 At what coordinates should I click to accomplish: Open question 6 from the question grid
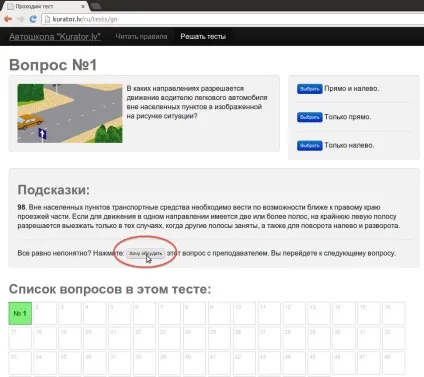[145, 313]
